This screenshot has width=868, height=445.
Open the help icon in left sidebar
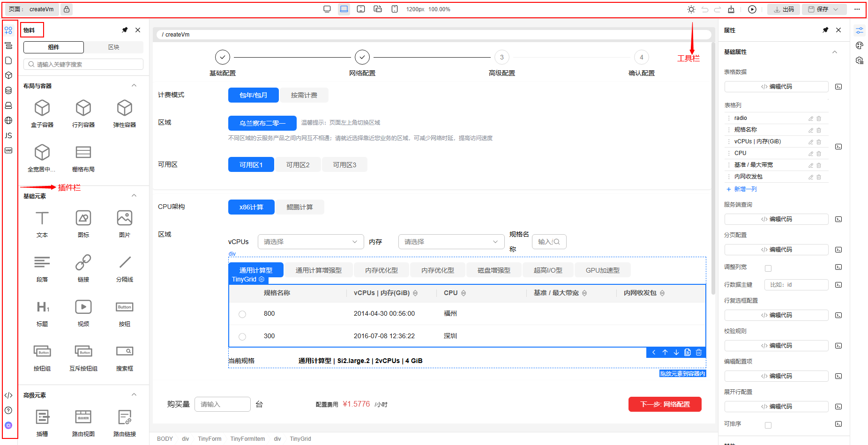(x=8, y=410)
